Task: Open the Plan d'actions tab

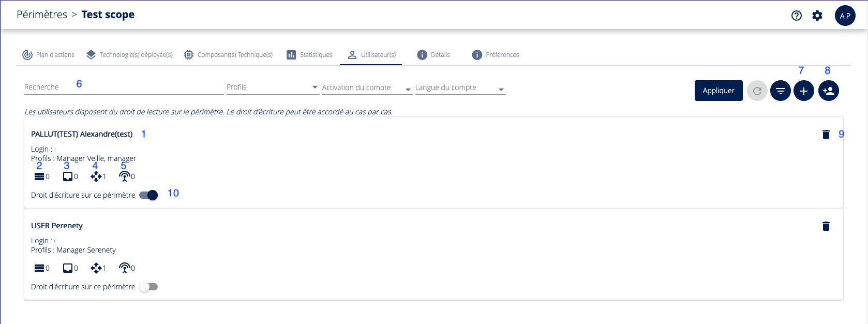Action: [49, 55]
